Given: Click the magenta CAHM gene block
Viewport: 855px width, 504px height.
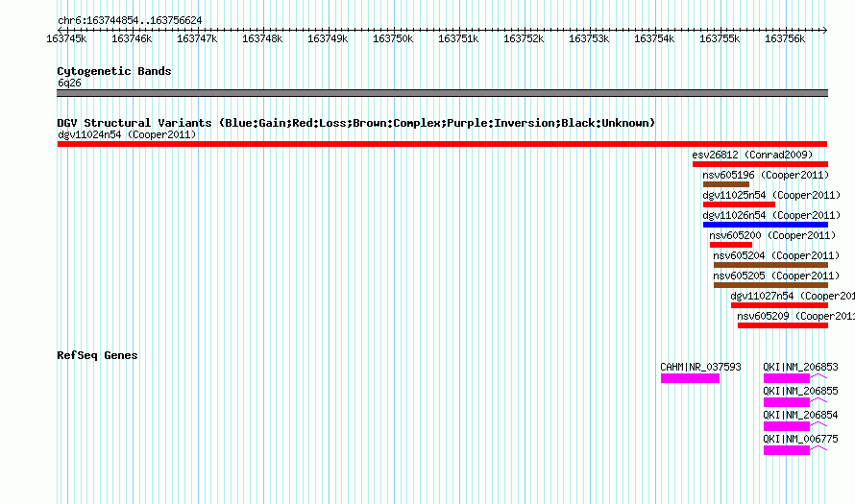Looking at the screenshot, I should 690,378.
